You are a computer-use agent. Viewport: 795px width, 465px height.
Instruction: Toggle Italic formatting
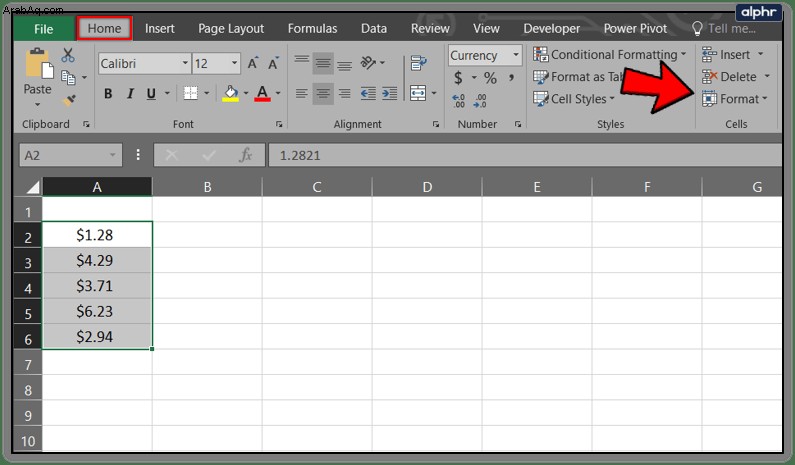coord(130,94)
